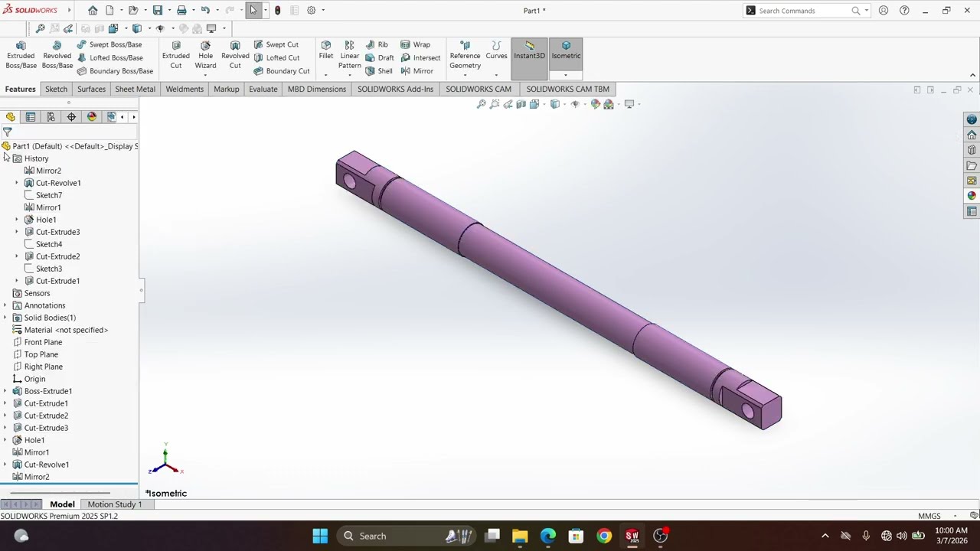Apply the Fillet tool

[x=326, y=51]
